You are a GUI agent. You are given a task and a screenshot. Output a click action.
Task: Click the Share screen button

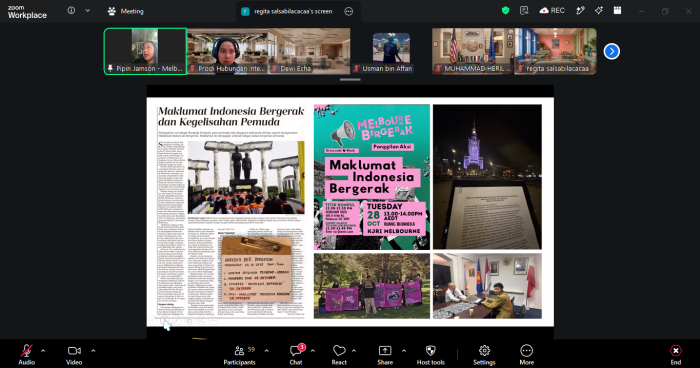tap(385, 355)
